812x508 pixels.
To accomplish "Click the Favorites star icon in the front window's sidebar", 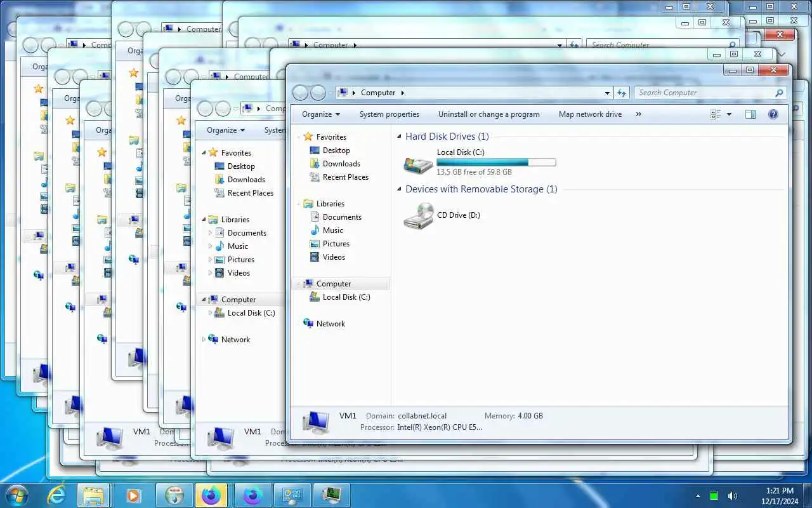I will point(308,137).
